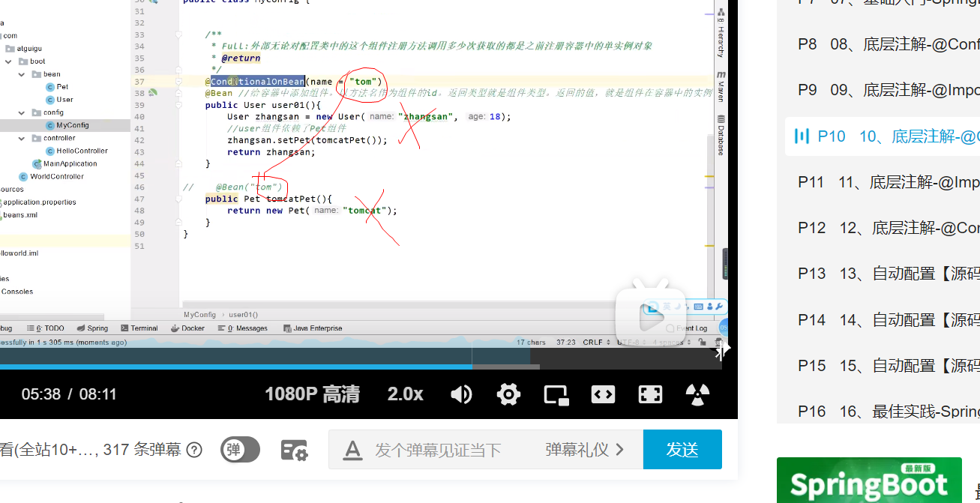The image size is (980, 503).
Task: Seek using the video progress bar
Action: [361, 367]
